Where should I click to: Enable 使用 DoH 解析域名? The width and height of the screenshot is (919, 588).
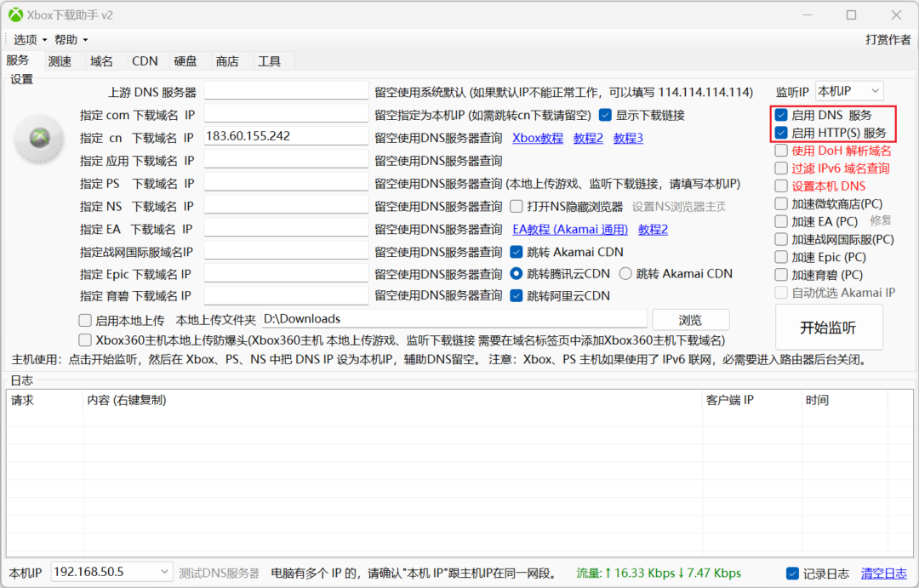coord(780,151)
